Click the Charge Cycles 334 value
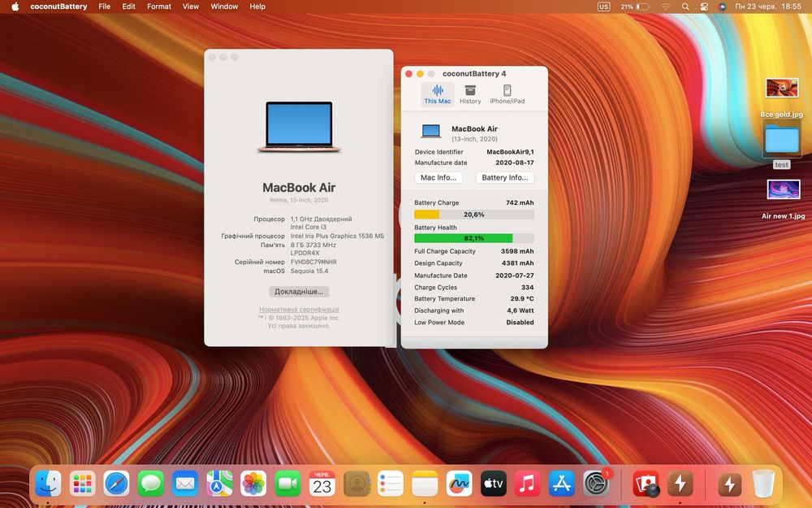 pyautogui.click(x=527, y=287)
